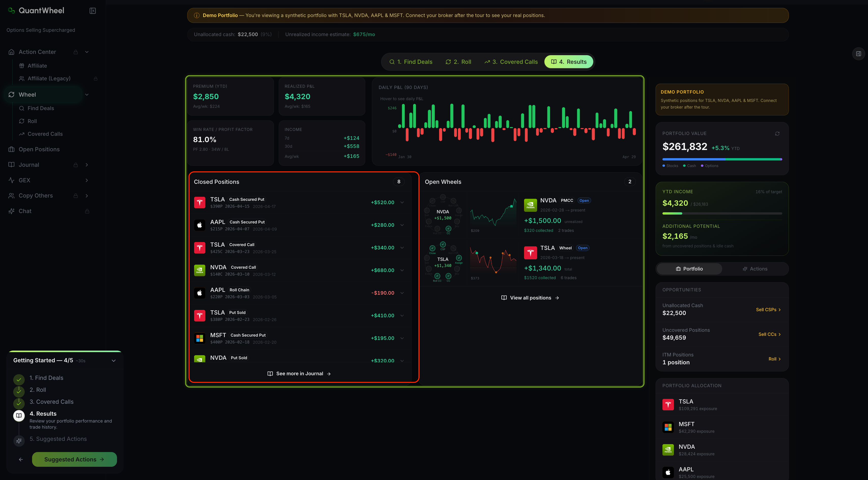Expand the Action Center menu chevron
868x480 pixels.
coord(87,52)
